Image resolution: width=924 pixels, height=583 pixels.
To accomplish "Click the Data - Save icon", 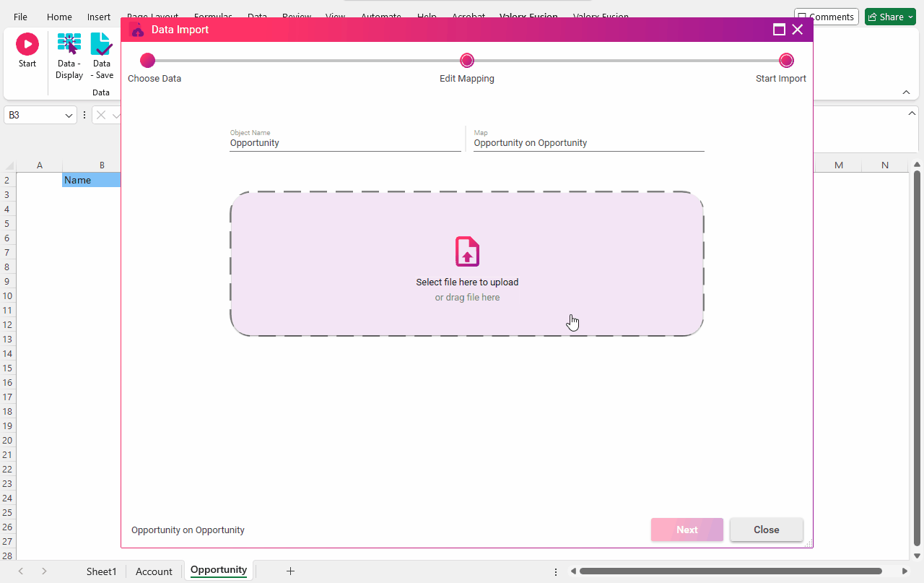I will 102,45.
